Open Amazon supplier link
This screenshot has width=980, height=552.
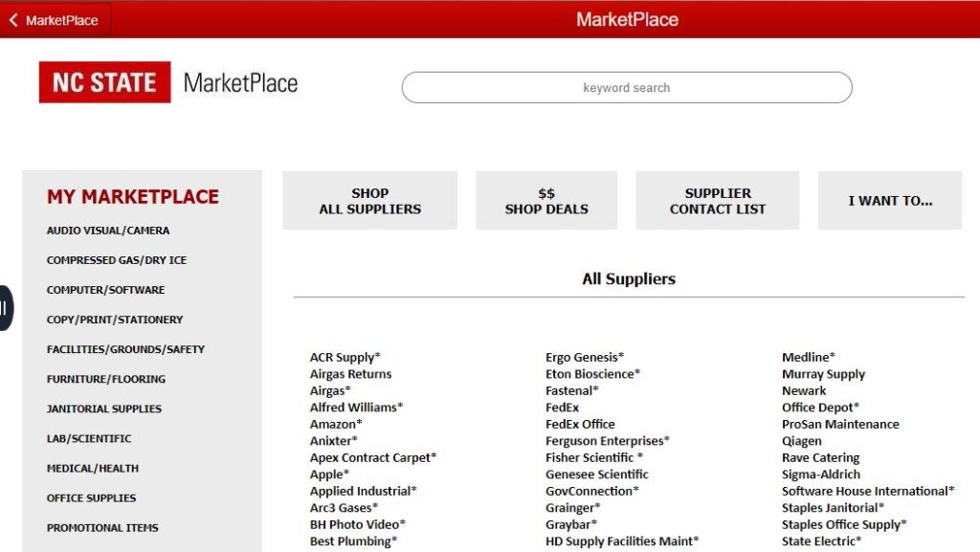[336, 424]
